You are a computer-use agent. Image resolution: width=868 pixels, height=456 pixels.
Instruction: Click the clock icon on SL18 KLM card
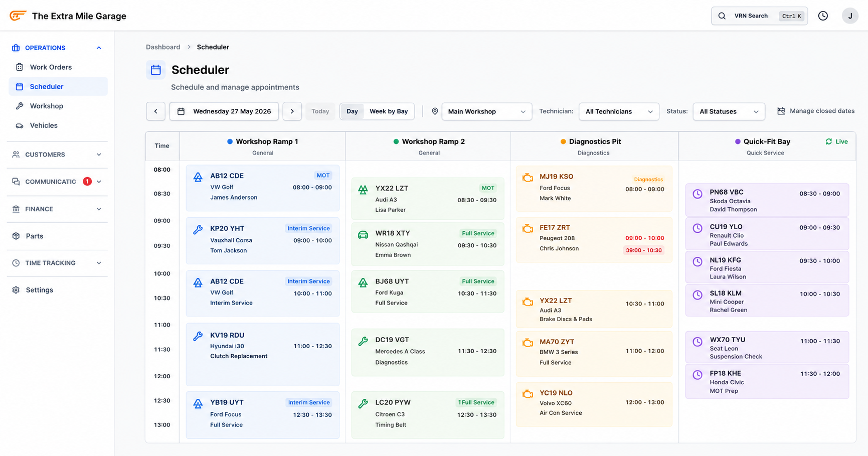coord(698,295)
